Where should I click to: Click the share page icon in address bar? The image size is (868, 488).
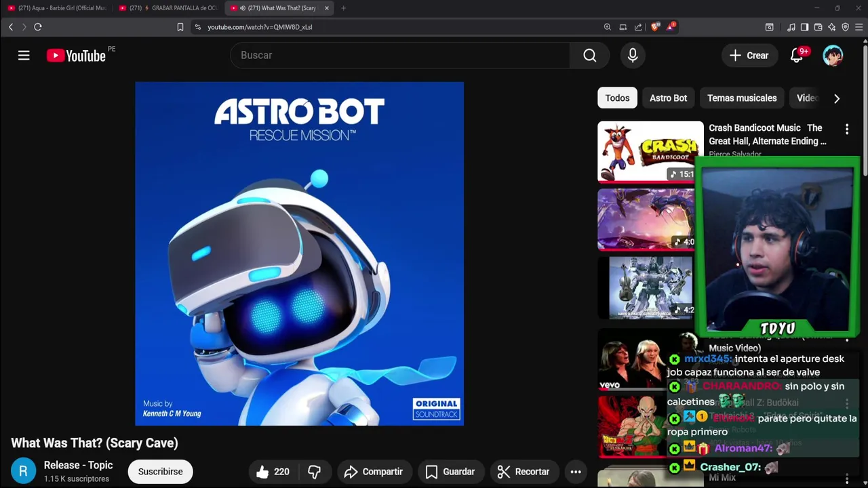tap(638, 27)
